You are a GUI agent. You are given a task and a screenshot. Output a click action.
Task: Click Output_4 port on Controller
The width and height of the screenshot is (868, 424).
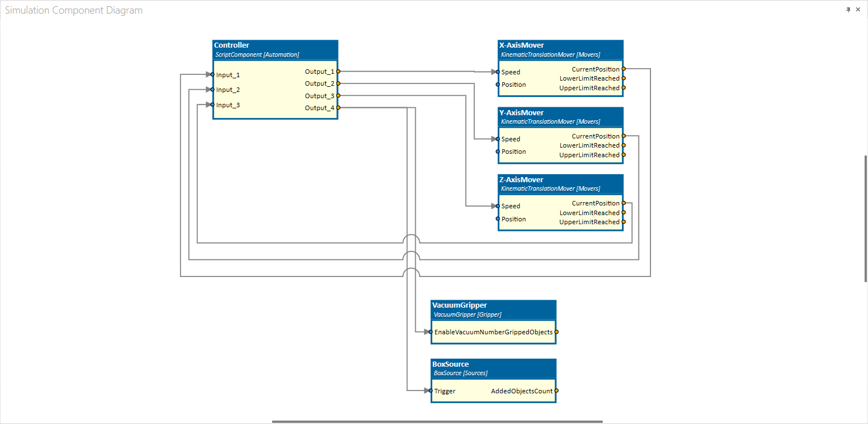[338, 108]
